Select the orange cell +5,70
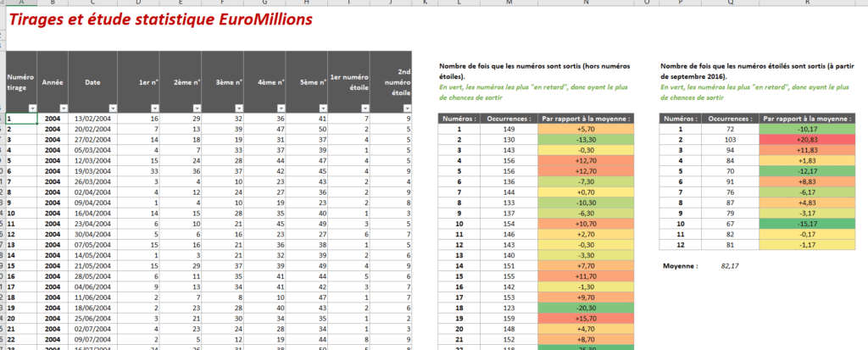The image size is (868, 350). pyautogui.click(x=586, y=129)
